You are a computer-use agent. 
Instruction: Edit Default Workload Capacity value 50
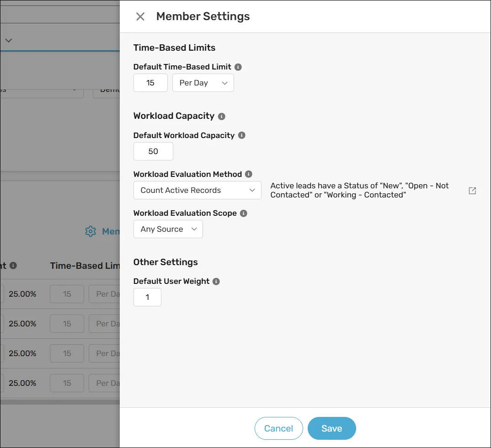pos(153,151)
